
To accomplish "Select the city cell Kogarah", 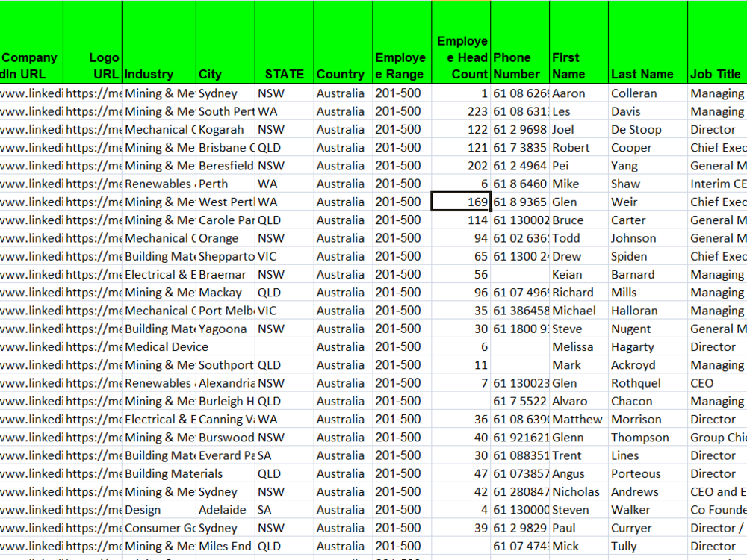I will (226, 129).
